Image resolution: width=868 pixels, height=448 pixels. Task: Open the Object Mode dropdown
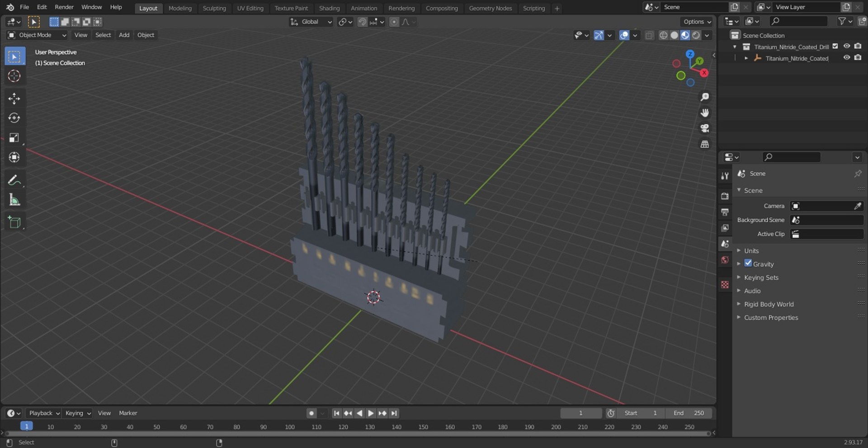coord(37,35)
